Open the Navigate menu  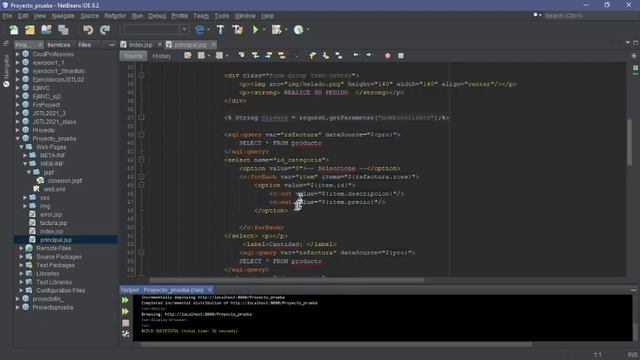click(x=63, y=16)
